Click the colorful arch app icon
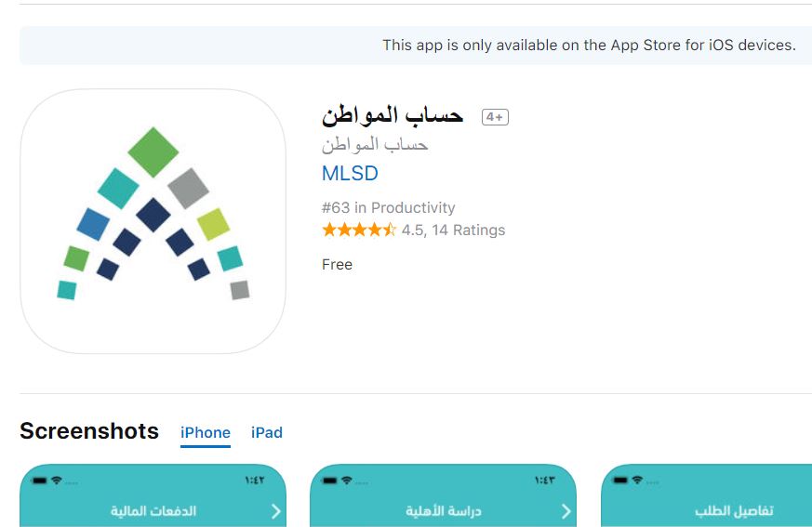The image size is (812, 527). tap(153, 221)
